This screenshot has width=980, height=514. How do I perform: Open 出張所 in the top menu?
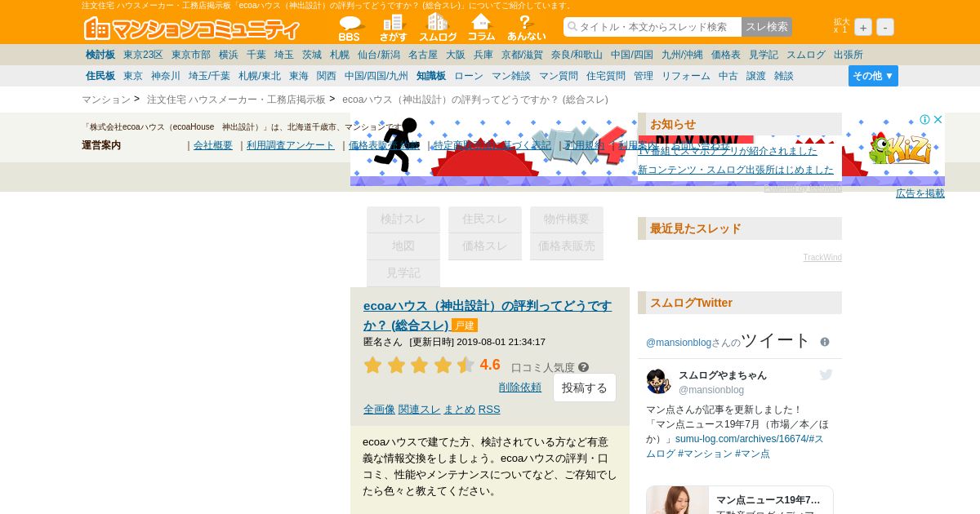(x=849, y=55)
